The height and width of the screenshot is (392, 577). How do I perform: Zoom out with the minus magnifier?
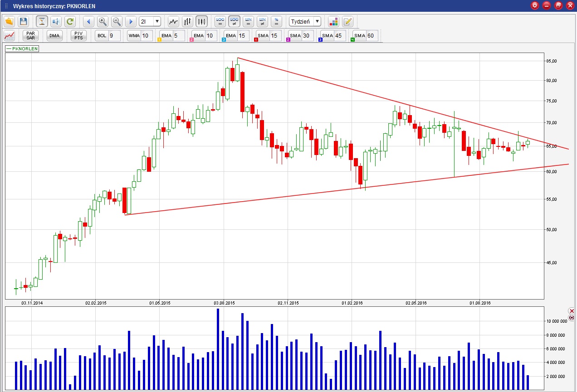[x=117, y=21]
